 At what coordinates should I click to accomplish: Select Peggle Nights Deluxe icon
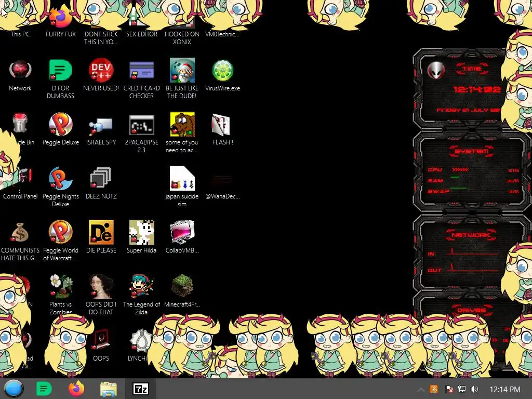tap(60, 179)
